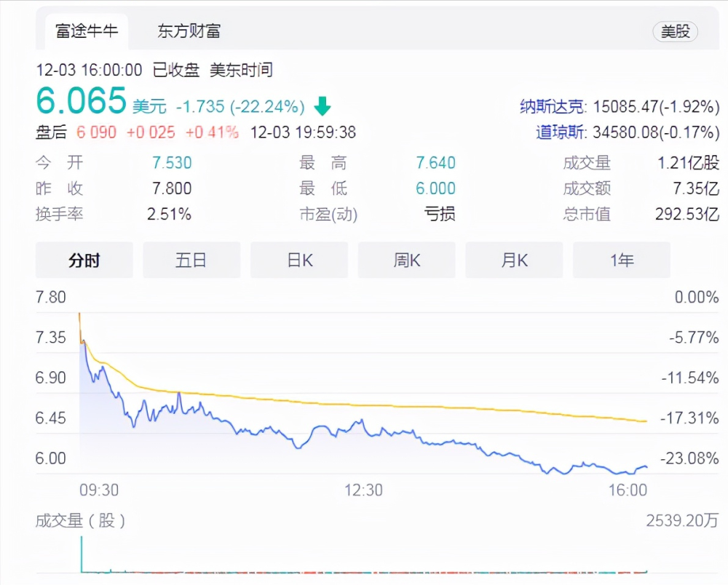Open the 纳斯达克 index link
Viewport: 728px width, 585px height.
tap(551, 107)
